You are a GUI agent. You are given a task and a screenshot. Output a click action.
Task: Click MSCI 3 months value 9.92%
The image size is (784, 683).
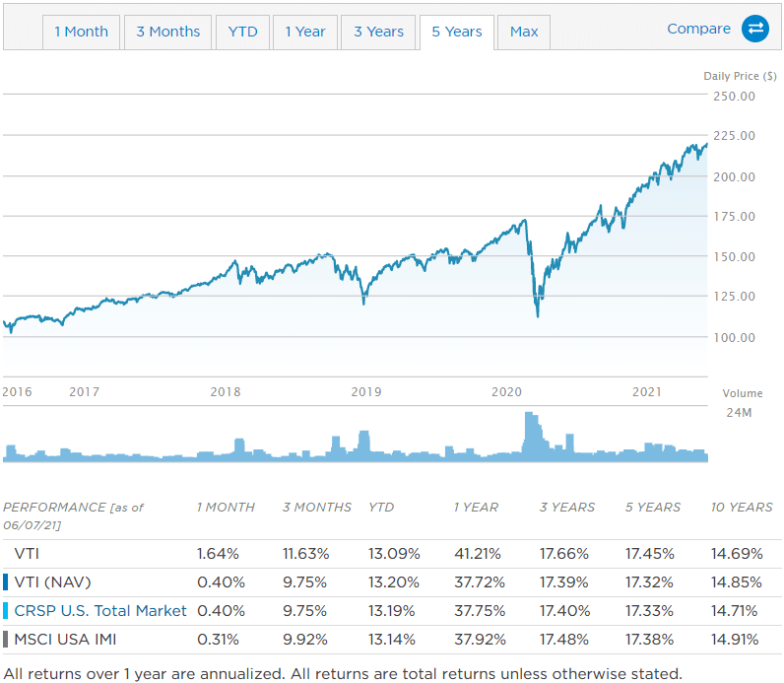click(x=305, y=640)
